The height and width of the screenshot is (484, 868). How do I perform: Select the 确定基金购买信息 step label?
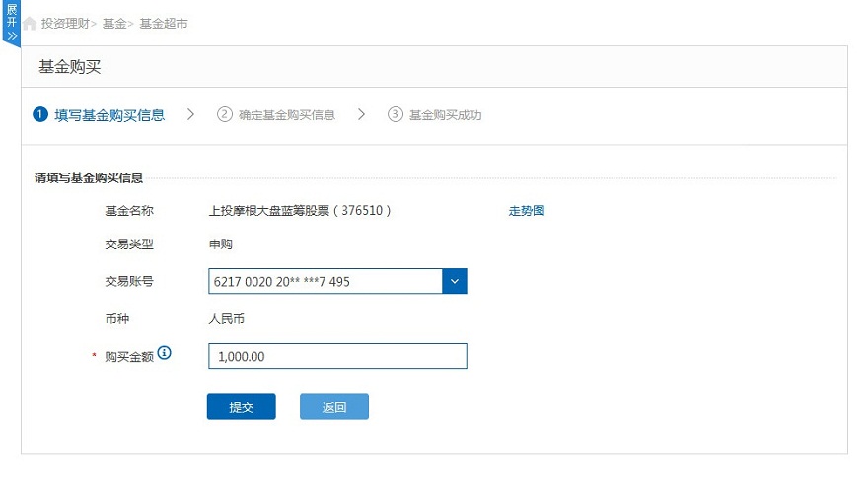287,115
